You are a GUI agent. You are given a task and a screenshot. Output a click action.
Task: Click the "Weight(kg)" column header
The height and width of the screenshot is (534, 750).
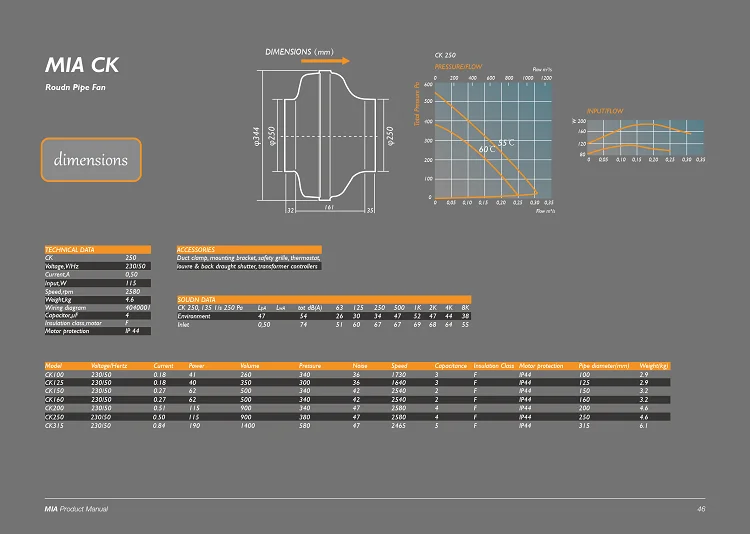coord(654,366)
